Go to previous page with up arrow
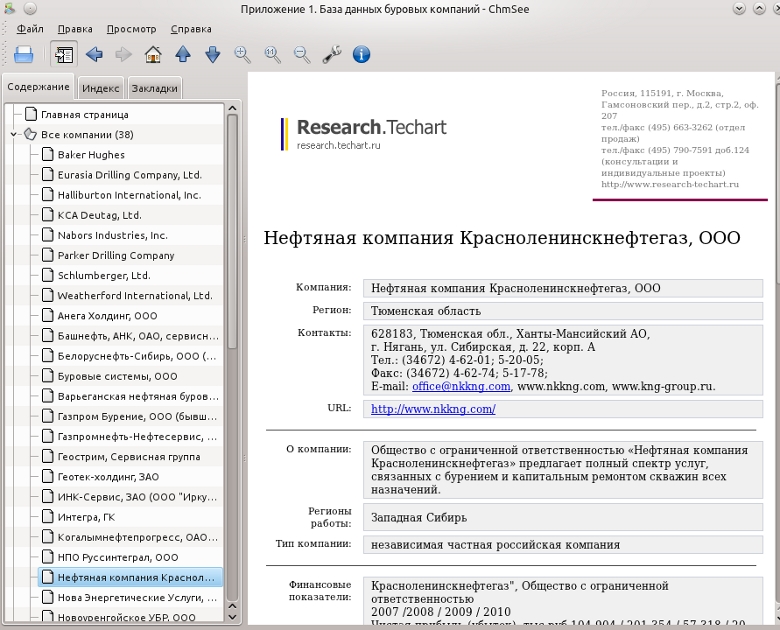Viewport: 780px width, 630px height. tap(183, 54)
